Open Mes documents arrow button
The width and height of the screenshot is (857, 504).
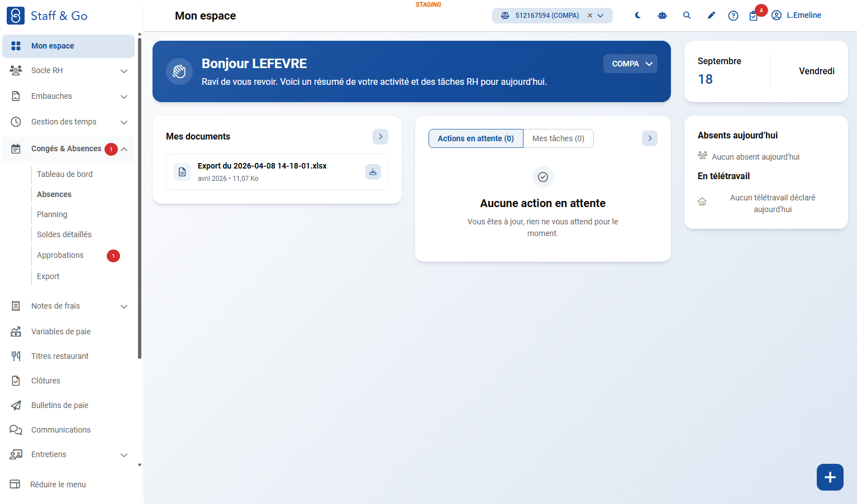coord(380,137)
